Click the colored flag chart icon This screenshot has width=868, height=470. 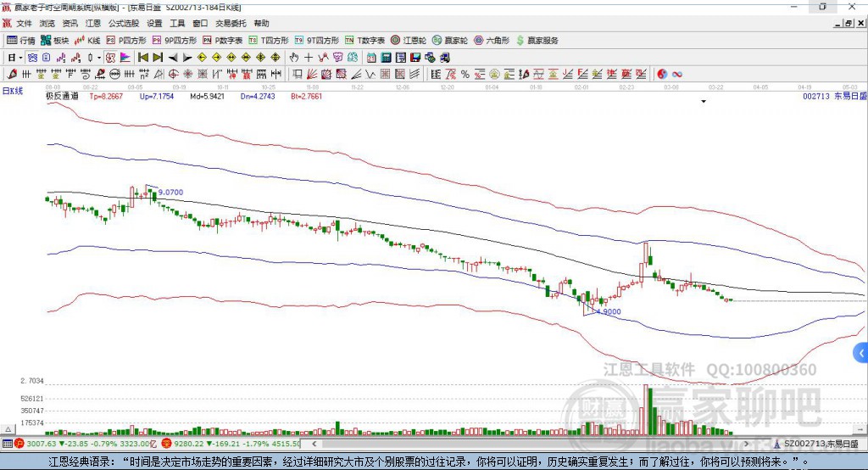pos(125,58)
